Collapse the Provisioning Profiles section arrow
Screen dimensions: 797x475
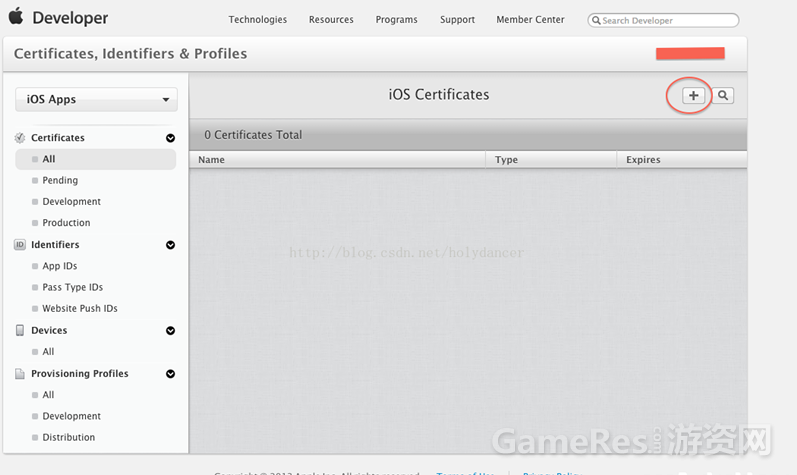[x=170, y=374]
